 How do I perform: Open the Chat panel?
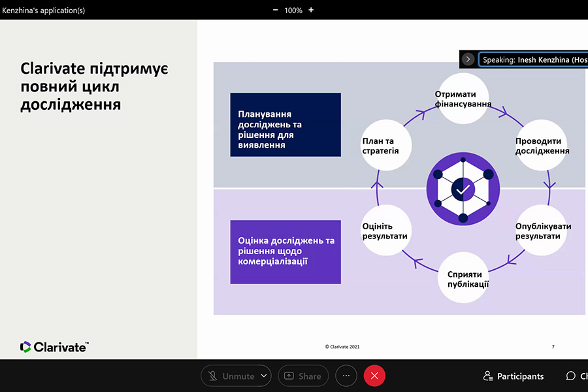(x=575, y=376)
